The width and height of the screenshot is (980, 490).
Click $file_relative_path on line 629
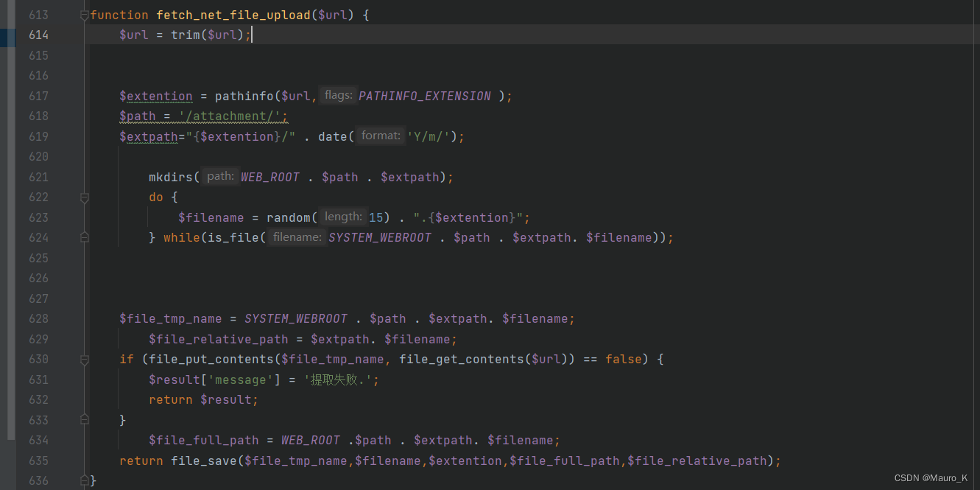tap(219, 339)
